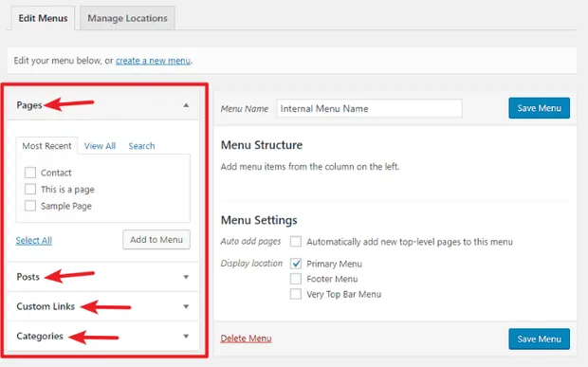Screen dimensions: 588x367
Task: Click the Menu Name input field
Action: click(x=369, y=108)
